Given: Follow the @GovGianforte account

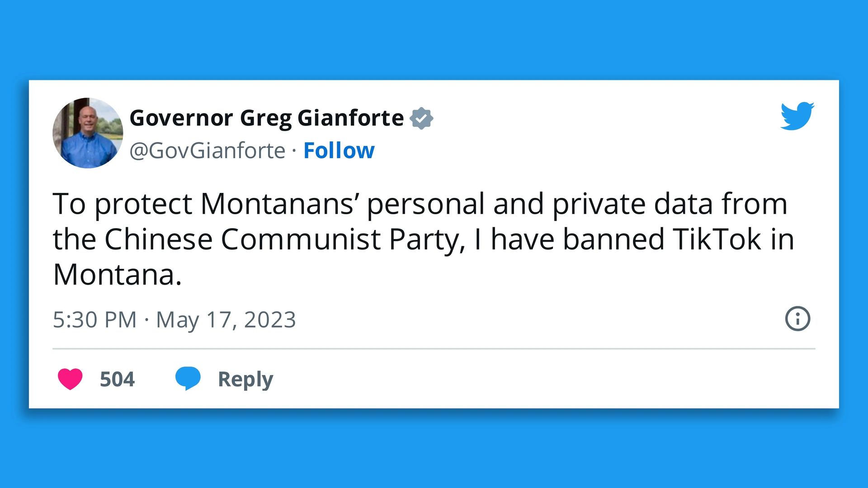Looking at the screenshot, I should pos(339,150).
